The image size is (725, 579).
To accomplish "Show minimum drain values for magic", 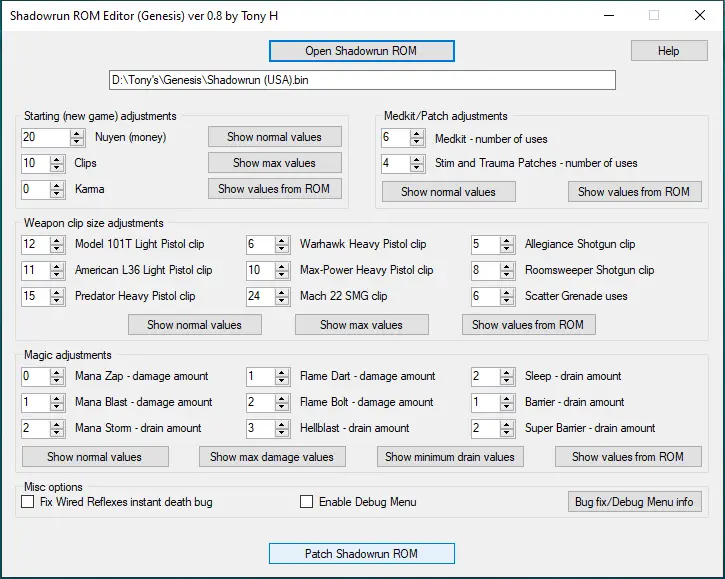I will pyautogui.click(x=450, y=457).
